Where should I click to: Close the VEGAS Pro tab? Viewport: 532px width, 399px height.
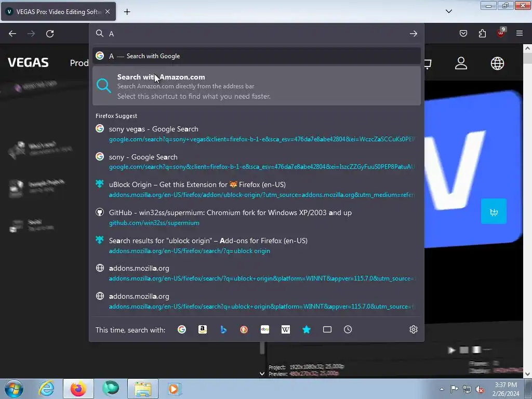click(108, 11)
